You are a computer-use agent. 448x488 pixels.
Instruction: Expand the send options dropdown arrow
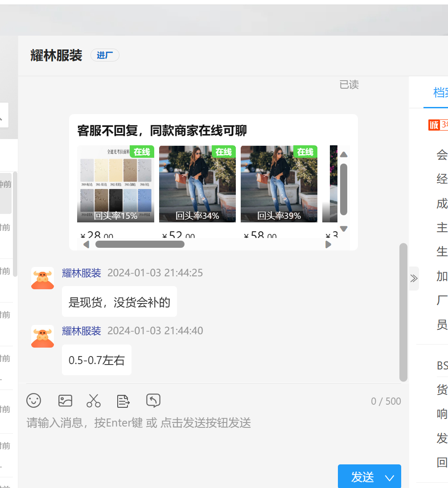pos(390,478)
